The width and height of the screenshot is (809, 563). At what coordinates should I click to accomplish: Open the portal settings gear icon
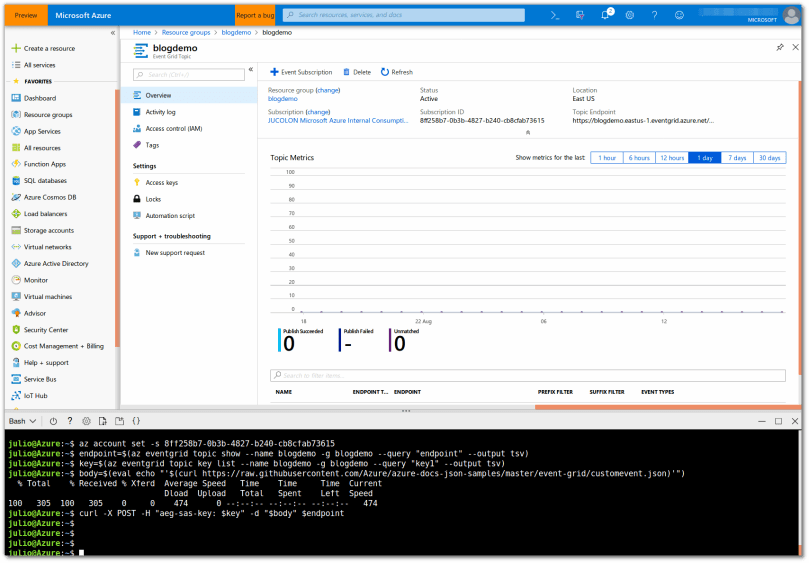pos(630,15)
